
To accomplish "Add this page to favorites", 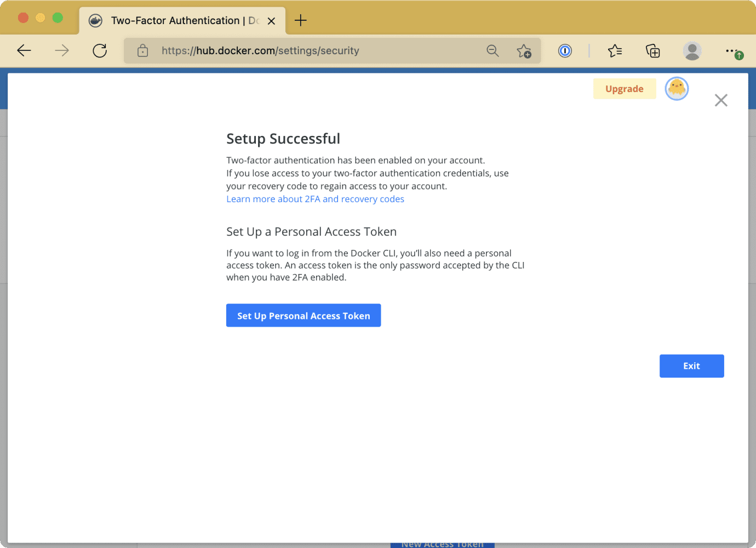I will click(524, 51).
